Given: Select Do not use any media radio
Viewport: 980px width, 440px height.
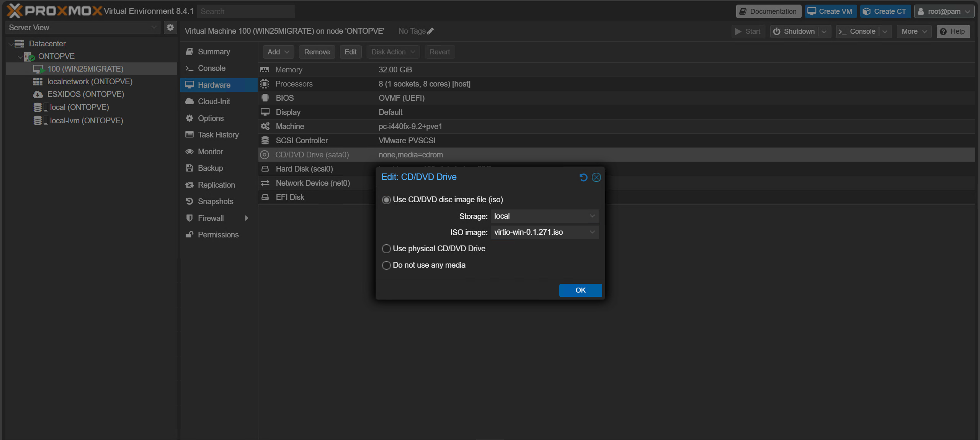Looking at the screenshot, I should [x=386, y=265].
